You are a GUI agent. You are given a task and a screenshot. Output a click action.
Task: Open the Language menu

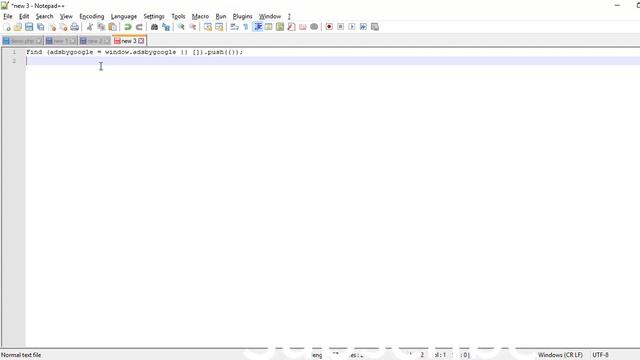tap(124, 16)
